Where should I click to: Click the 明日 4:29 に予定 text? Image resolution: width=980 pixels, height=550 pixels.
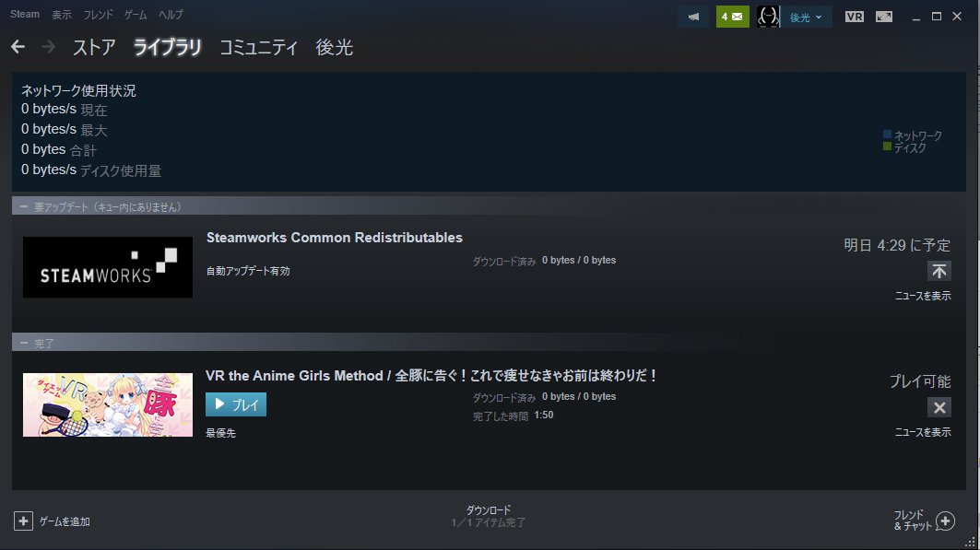897,245
